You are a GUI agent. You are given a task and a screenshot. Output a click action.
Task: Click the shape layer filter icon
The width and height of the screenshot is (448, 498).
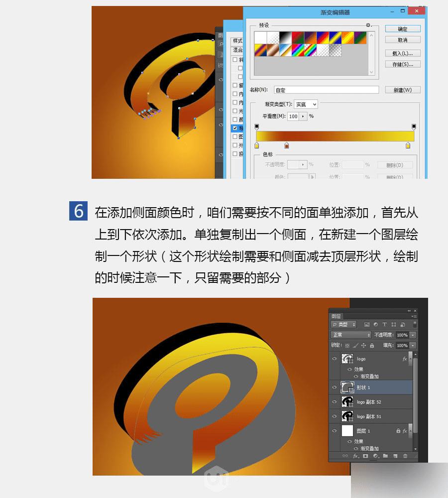coord(394,324)
